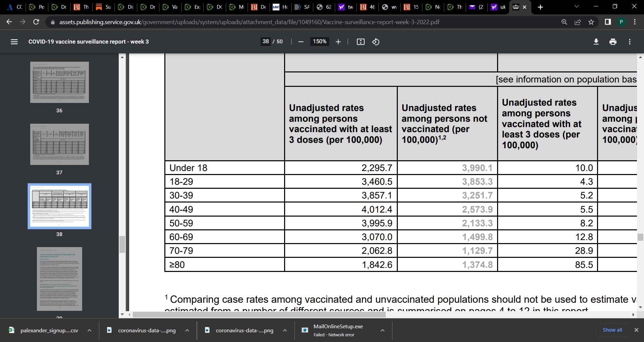Viewport: 644px width, 342px height.
Task: Expand options for MailOnlineSetup.exe download
Action: 382,330
